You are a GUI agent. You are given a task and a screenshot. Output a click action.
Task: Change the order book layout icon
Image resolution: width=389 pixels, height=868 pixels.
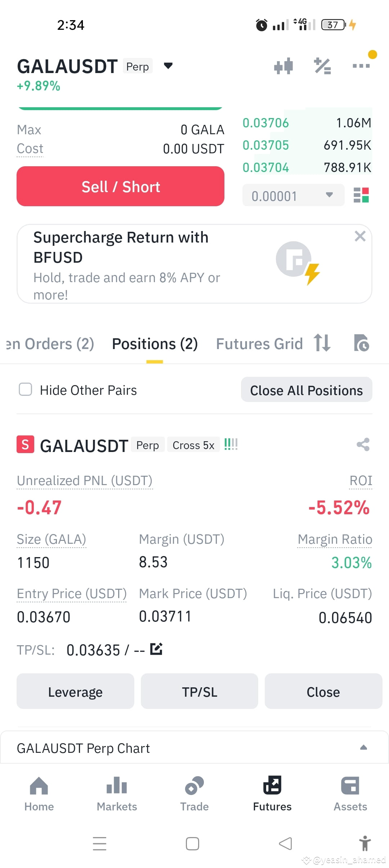(361, 195)
